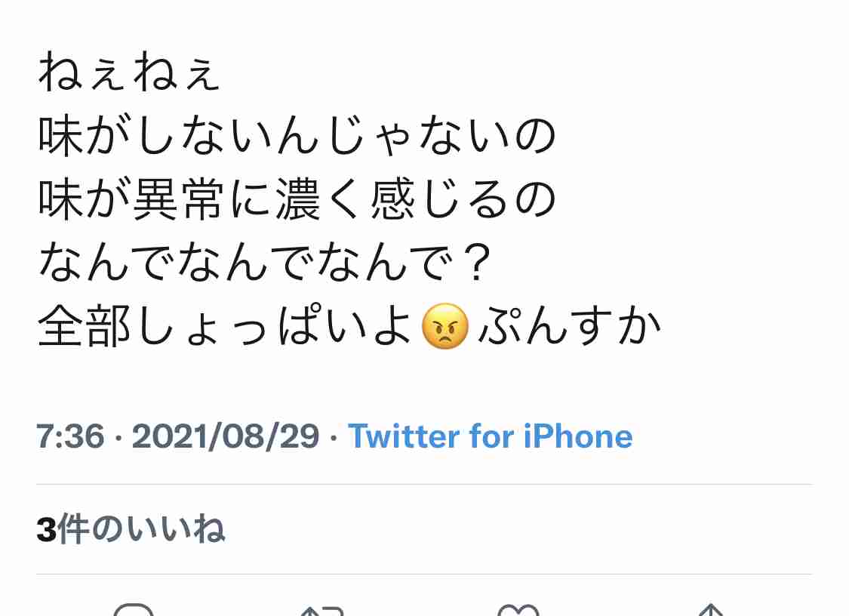Tap the question mark ending fourth line

pyautogui.click(x=478, y=262)
